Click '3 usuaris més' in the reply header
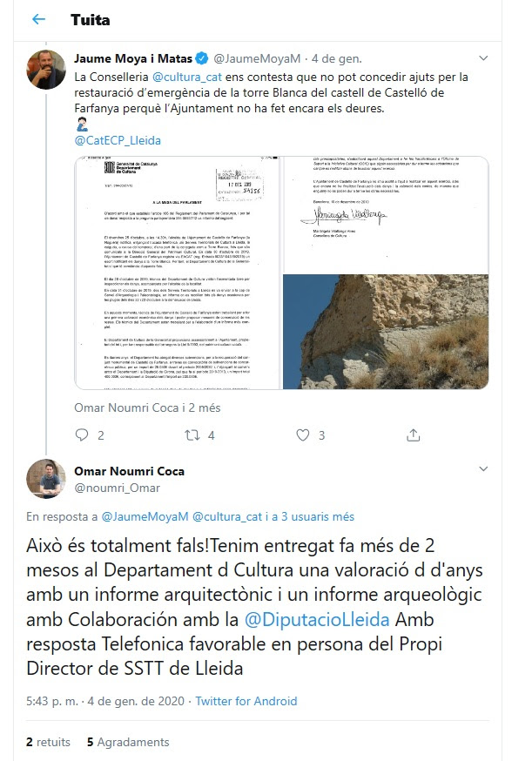Image resolution: width=532 pixels, height=761 pixels. tap(318, 517)
